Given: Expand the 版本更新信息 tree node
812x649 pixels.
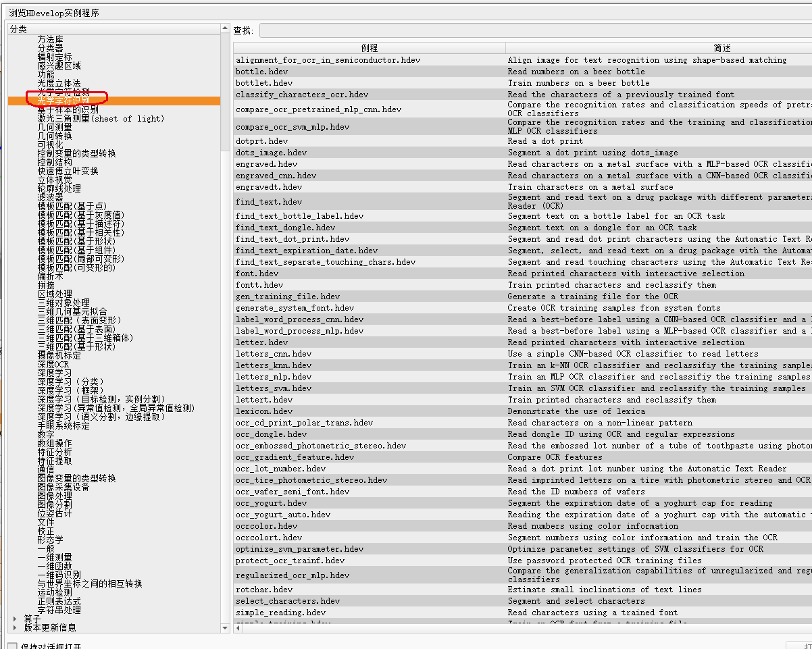Looking at the screenshot, I should [x=16, y=627].
